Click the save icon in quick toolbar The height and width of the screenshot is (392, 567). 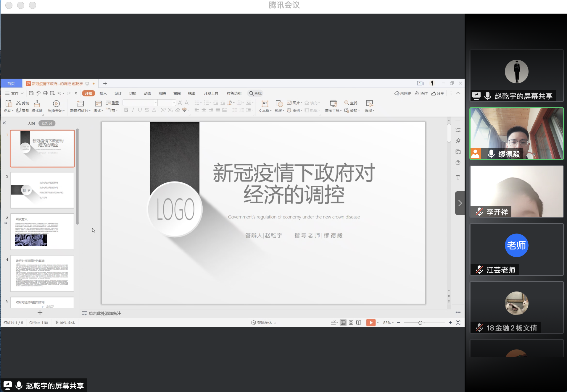point(31,93)
